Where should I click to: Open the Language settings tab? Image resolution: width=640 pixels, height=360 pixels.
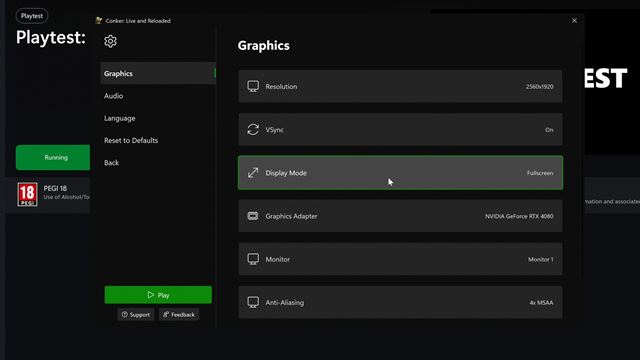coord(158,118)
